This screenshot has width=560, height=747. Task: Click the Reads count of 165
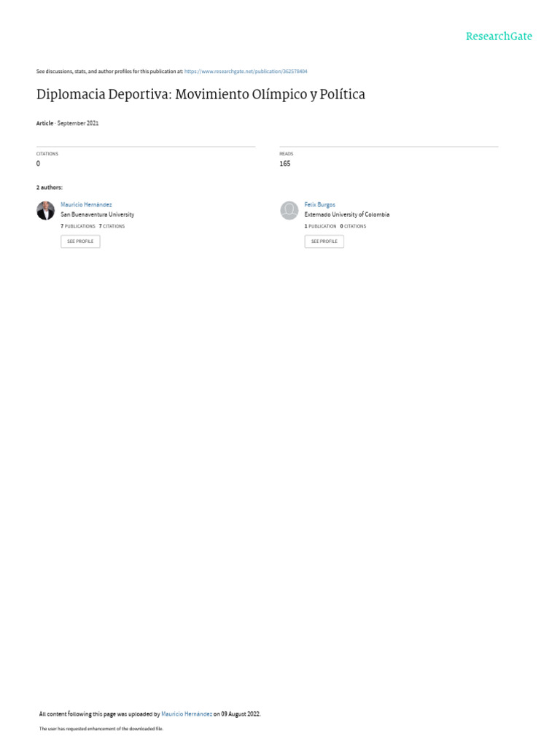point(285,163)
